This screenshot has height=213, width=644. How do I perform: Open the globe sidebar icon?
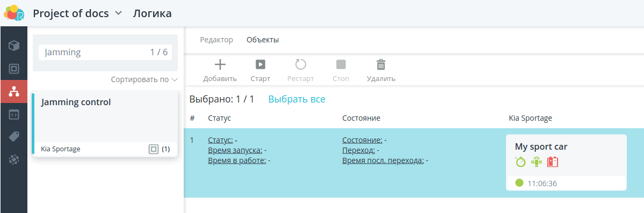pos(14,160)
